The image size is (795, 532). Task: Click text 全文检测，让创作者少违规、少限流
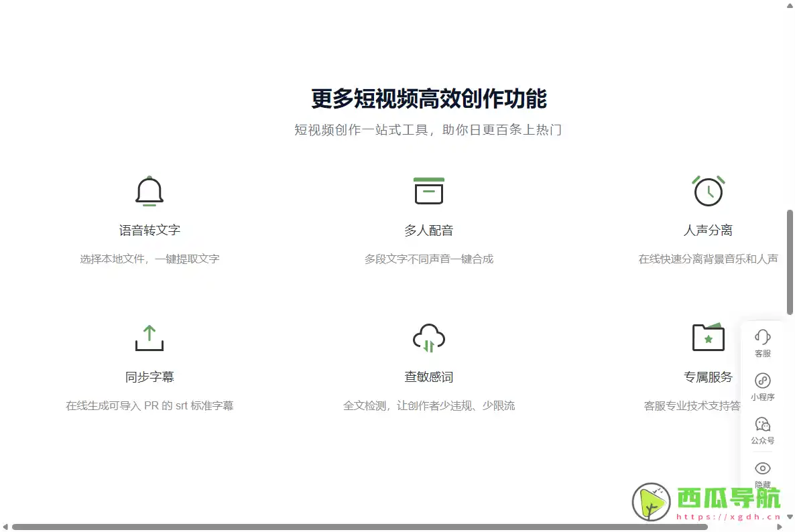(x=429, y=406)
